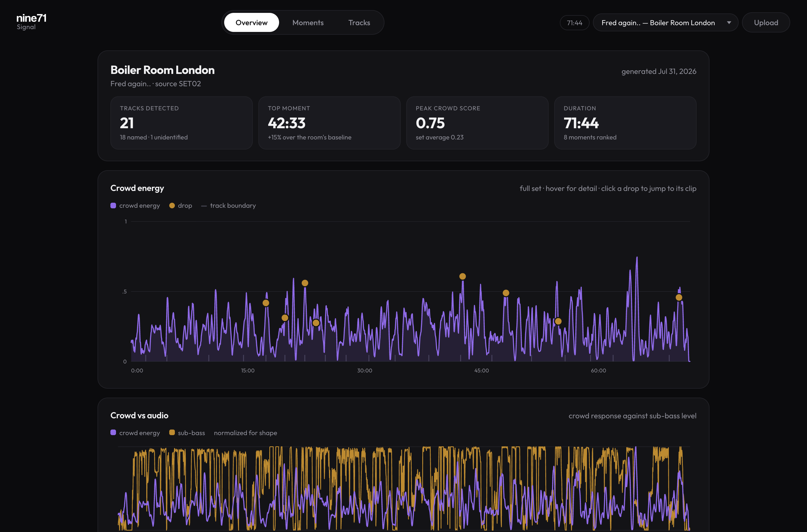
Task: Click the '8 moments ranked' text
Action: [590, 137]
